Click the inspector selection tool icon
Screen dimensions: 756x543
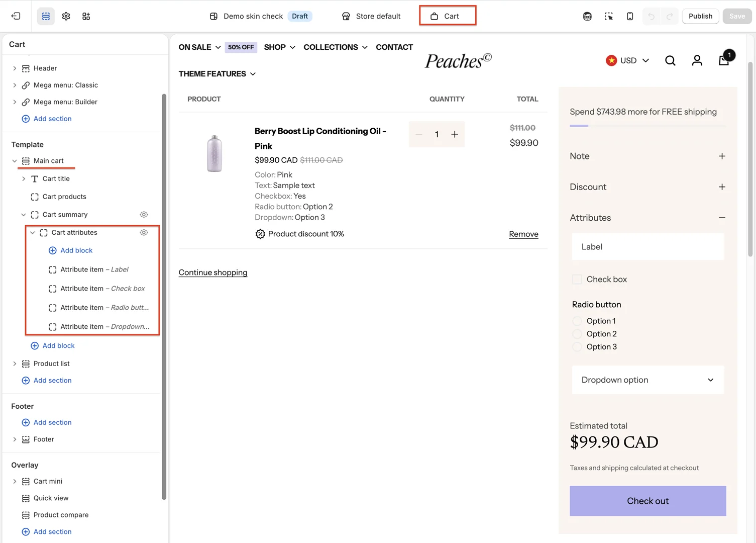pos(608,16)
